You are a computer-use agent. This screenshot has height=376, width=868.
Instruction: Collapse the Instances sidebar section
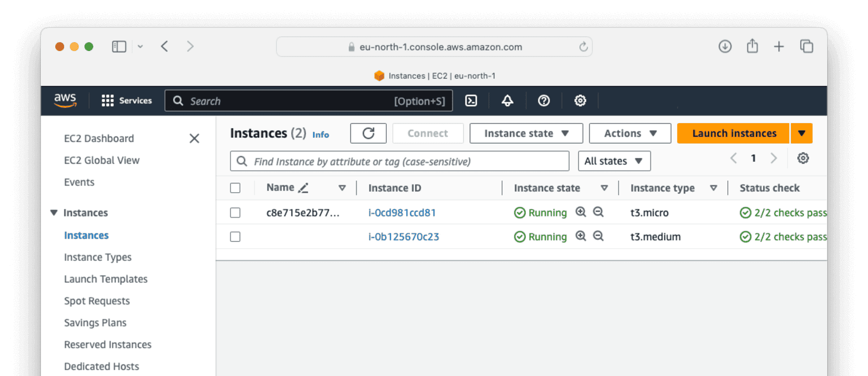tap(54, 213)
